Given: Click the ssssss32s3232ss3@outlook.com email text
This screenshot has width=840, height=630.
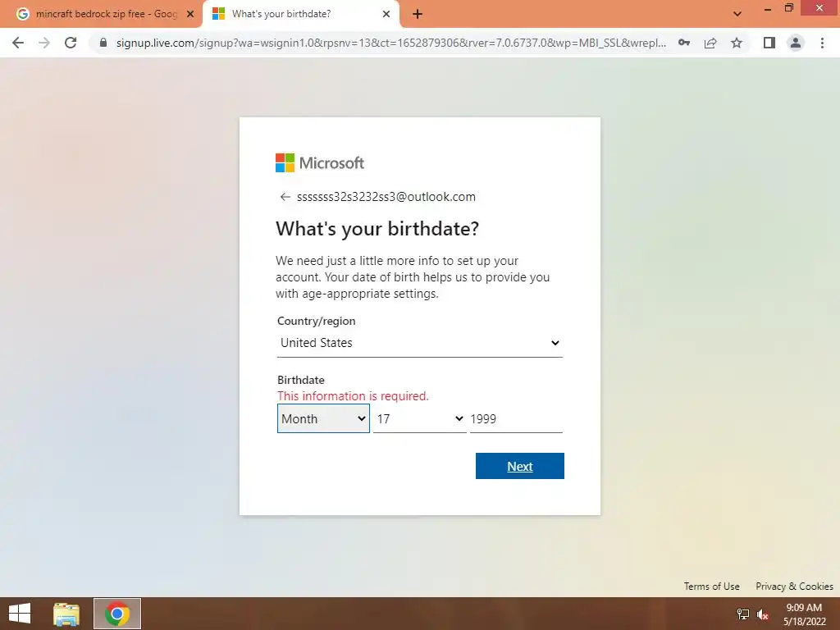Looking at the screenshot, I should tap(386, 197).
